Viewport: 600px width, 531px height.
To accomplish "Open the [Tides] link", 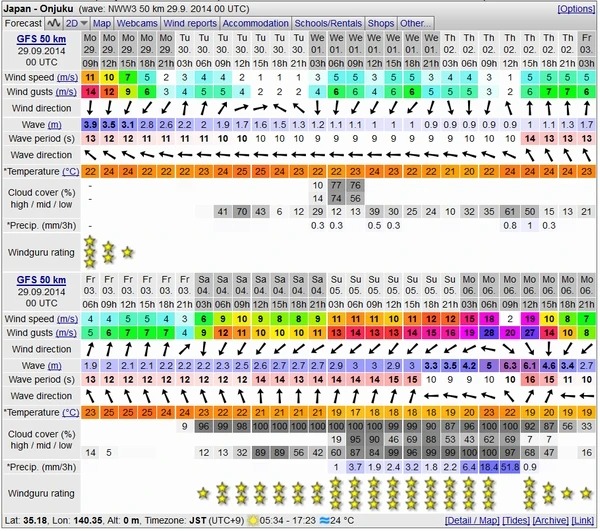I will [x=516, y=521].
